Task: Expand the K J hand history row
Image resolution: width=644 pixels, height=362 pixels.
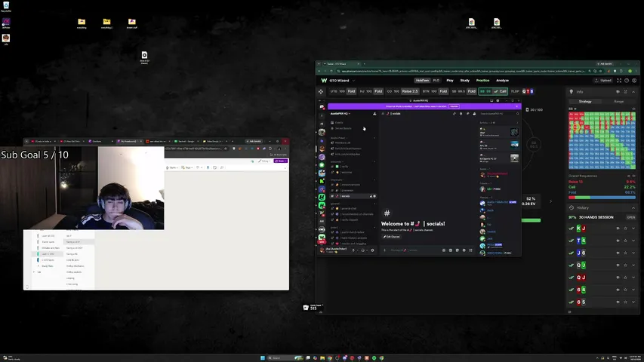Action: click(633, 229)
